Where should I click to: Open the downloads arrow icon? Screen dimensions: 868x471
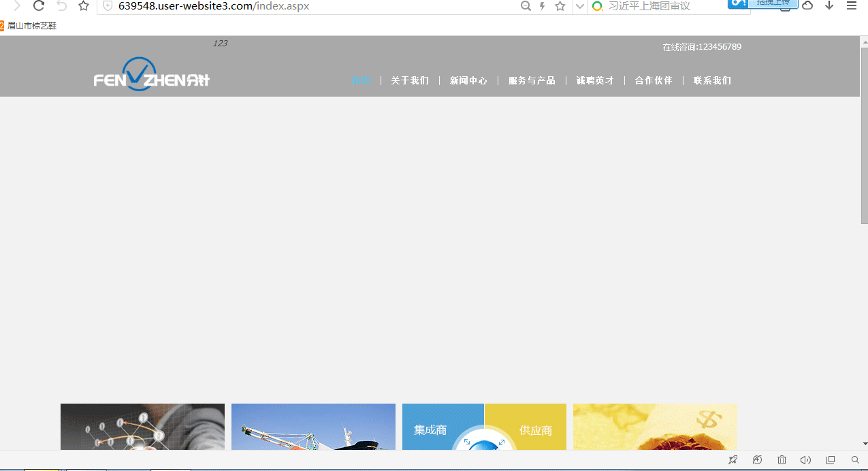point(829,5)
